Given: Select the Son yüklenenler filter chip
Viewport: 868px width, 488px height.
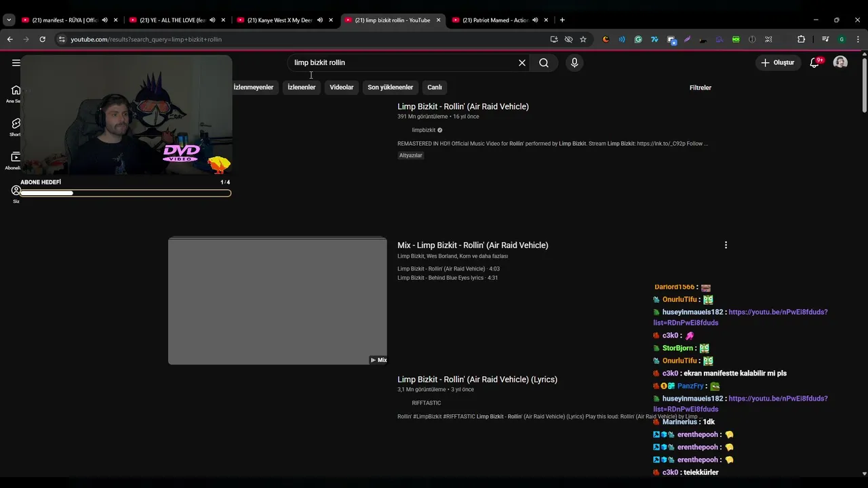Looking at the screenshot, I should tap(390, 87).
